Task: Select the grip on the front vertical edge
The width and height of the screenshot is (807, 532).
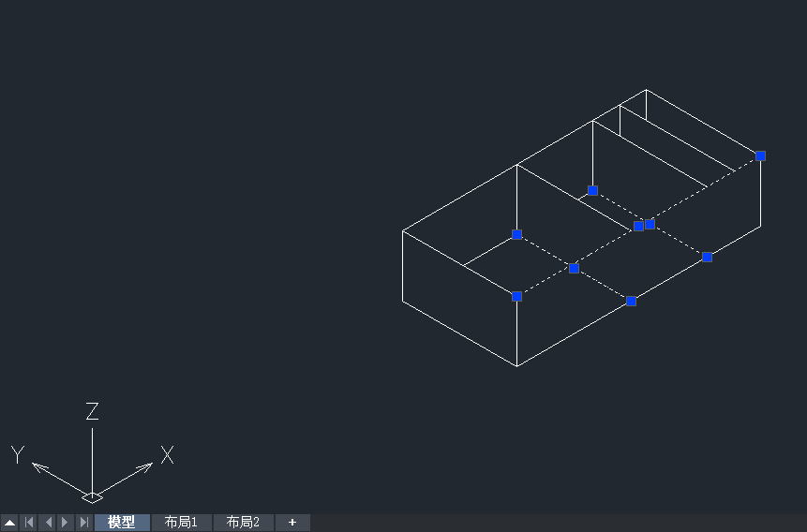Action: click(x=516, y=296)
